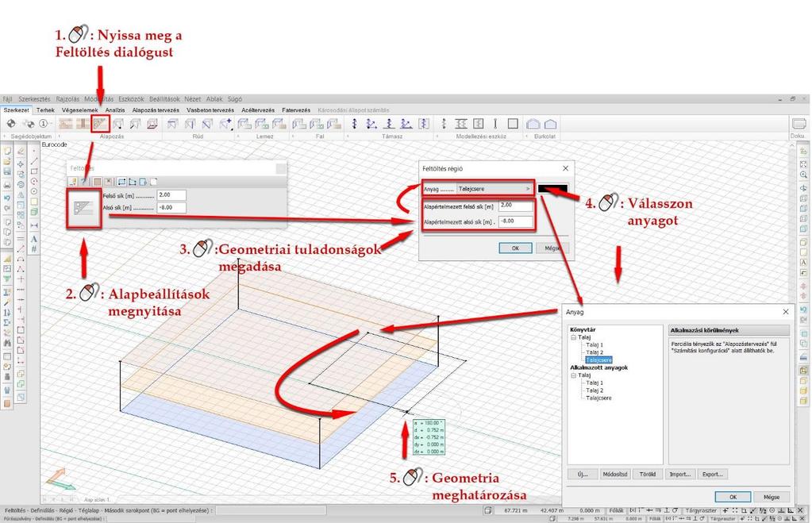Screen dimensions: 812x523
Task: Click the Alsó sík [m] field in Feltöltés
Action: coord(171,207)
